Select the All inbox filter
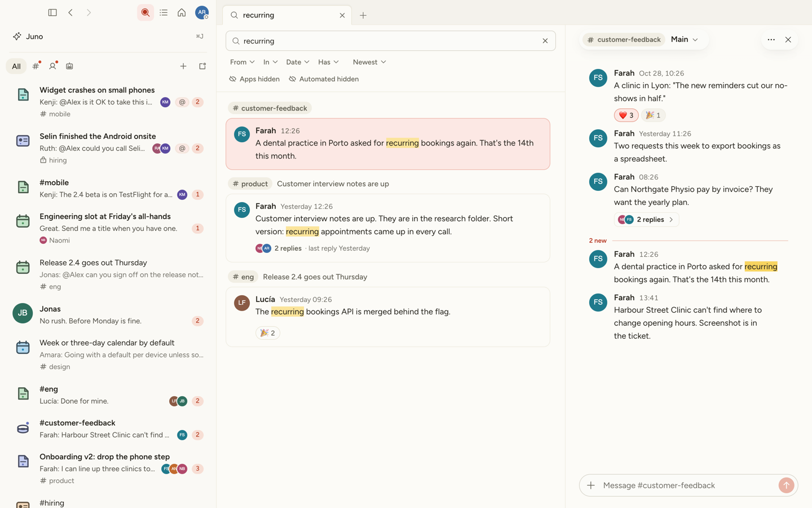The image size is (812, 508). click(x=16, y=66)
